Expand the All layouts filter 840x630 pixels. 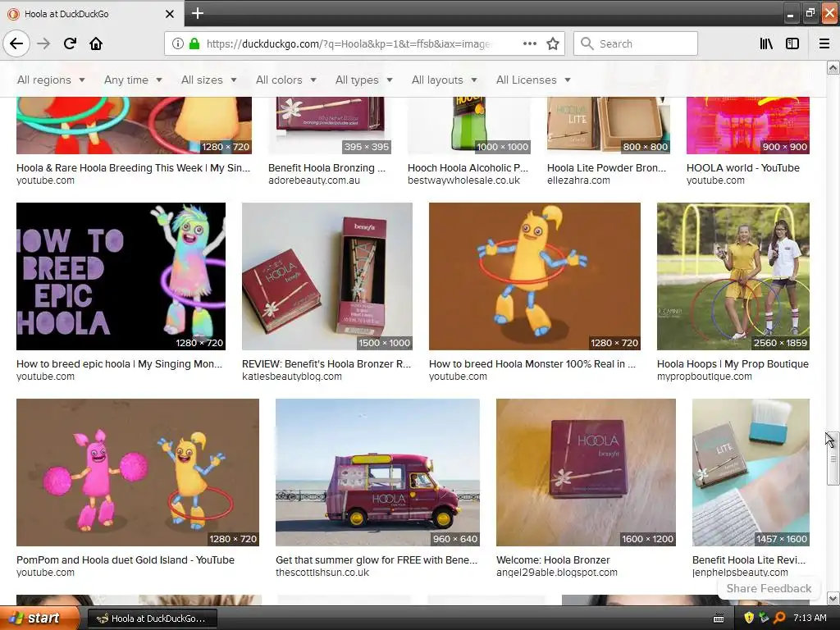pyautogui.click(x=444, y=80)
